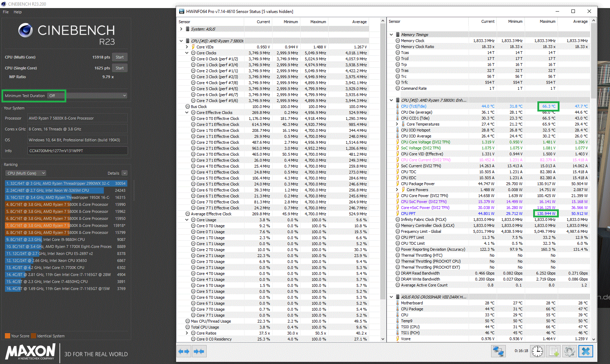Viewport: 610px width, 364px height.
Task: Click the System: ASUS chip icon
Action: [188, 29]
